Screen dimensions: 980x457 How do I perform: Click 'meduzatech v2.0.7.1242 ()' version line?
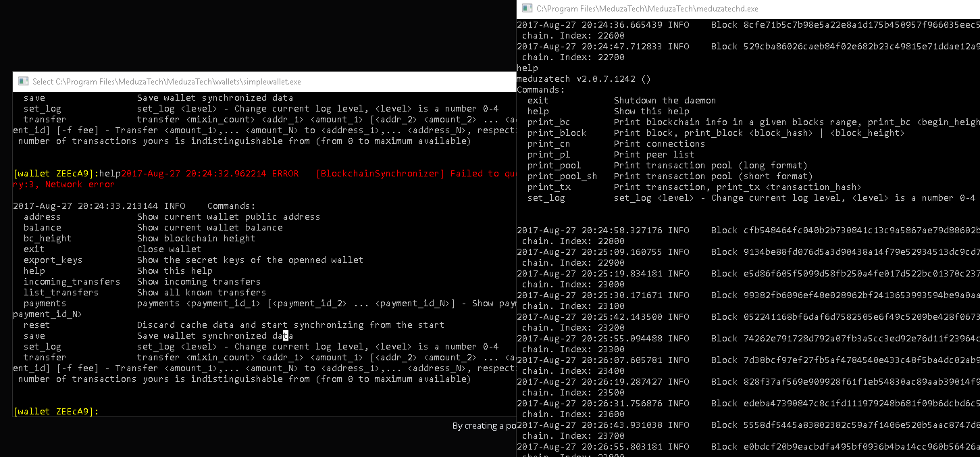[x=584, y=79]
